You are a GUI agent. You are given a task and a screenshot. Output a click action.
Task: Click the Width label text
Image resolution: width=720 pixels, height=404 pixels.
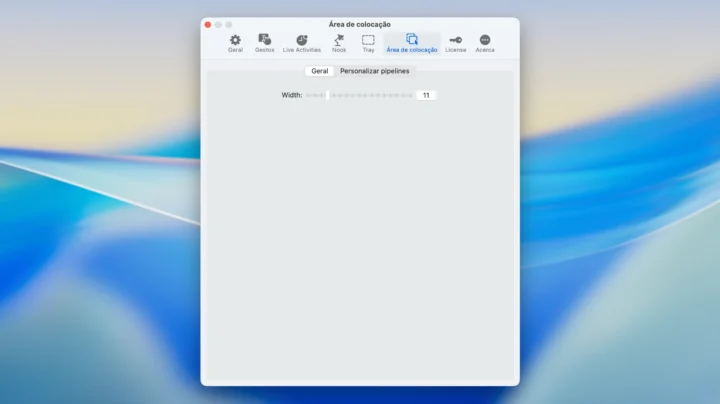[x=291, y=95]
